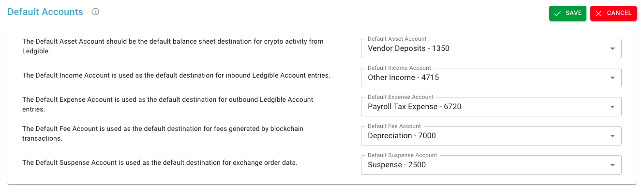The height and width of the screenshot is (193, 644).
Task: Open the dropdown showing Depreciation - 7000
Action: point(491,135)
